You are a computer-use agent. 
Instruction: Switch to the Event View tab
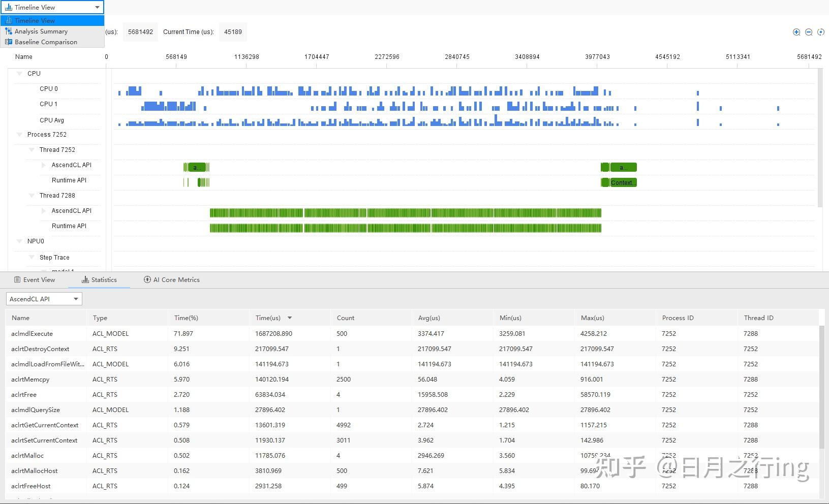click(x=39, y=279)
